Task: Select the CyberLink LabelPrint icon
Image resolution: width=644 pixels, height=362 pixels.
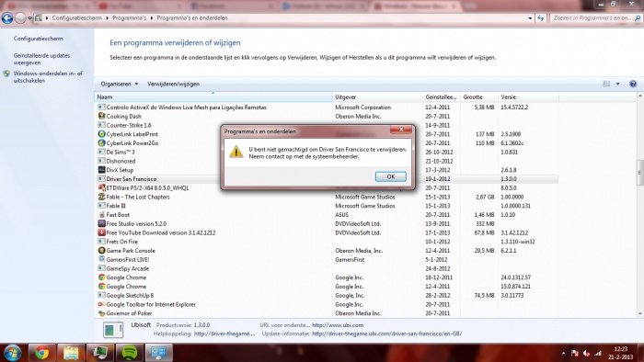Action: pyautogui.click(x=101, y=134)
